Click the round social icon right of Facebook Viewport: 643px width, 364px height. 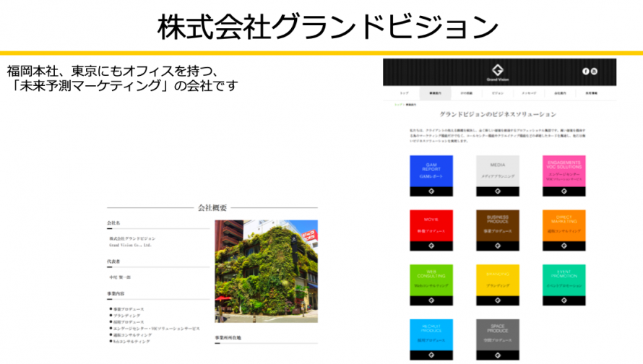pos(594,71)
